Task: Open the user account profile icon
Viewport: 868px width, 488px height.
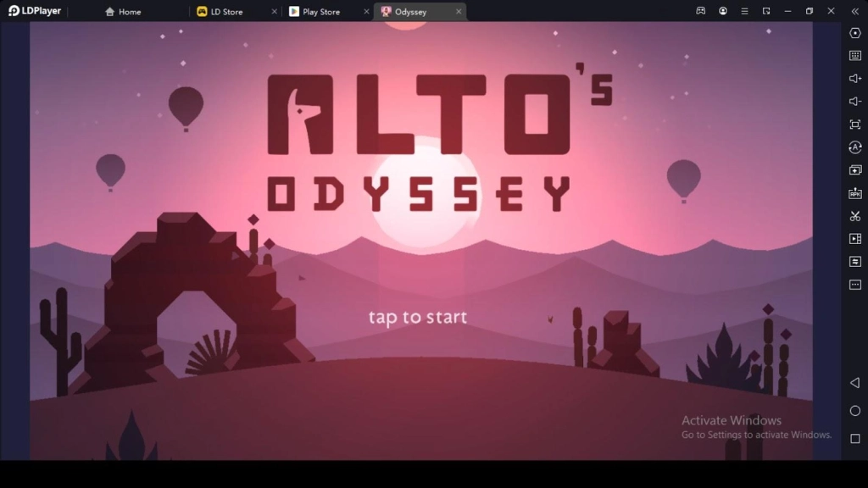Action: (x=722, y=11)
